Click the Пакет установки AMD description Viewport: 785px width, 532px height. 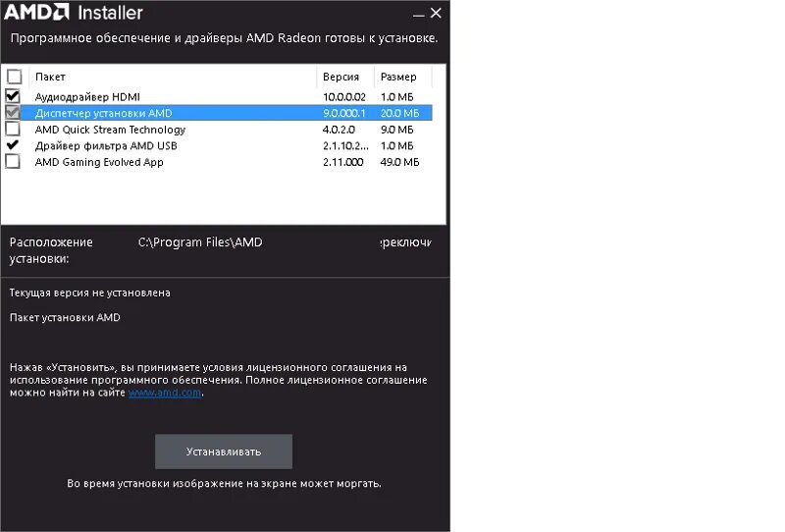65,318
